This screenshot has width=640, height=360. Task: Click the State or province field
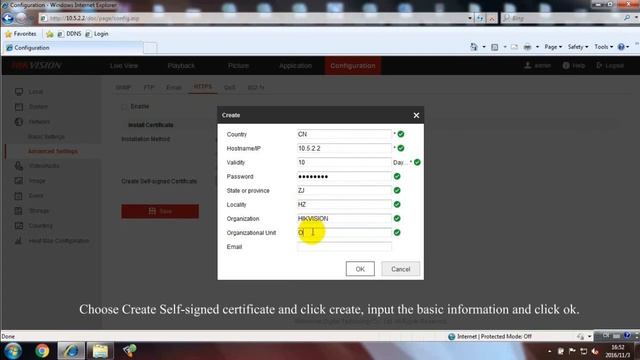344,191
